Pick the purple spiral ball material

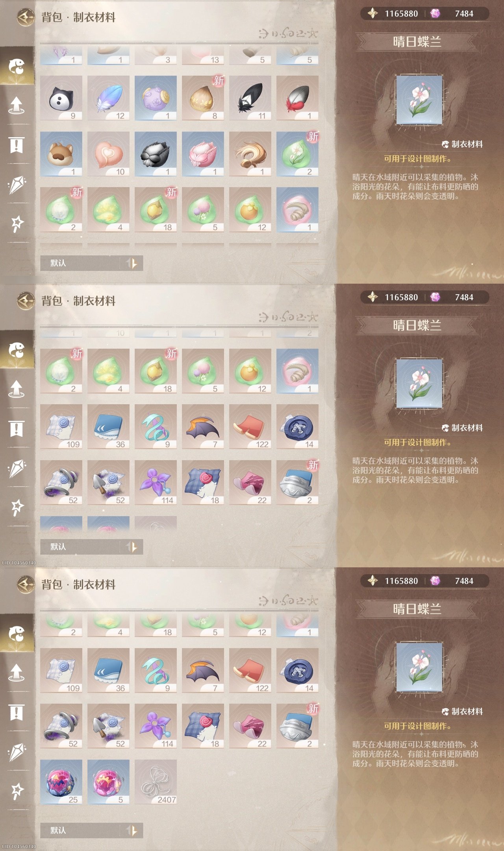156,98
